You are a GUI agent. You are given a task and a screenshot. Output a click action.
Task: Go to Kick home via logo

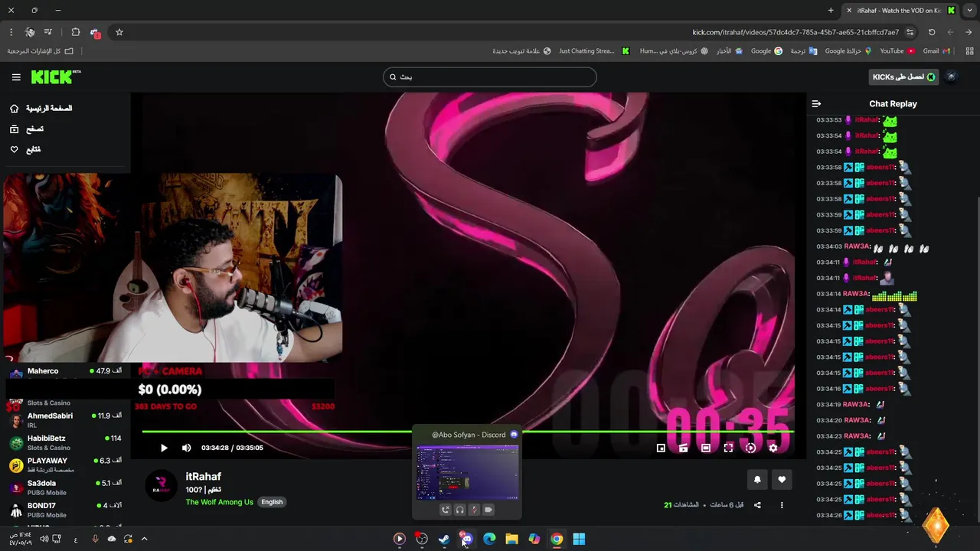[55, 77]
